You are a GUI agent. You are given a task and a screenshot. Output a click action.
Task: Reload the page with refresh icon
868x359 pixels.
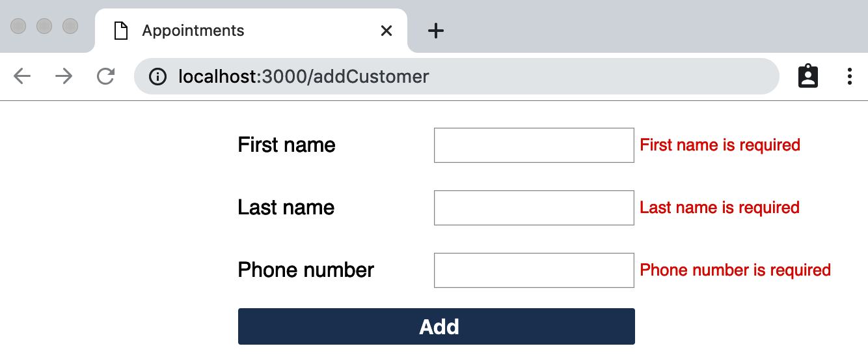tap(105, 76)
